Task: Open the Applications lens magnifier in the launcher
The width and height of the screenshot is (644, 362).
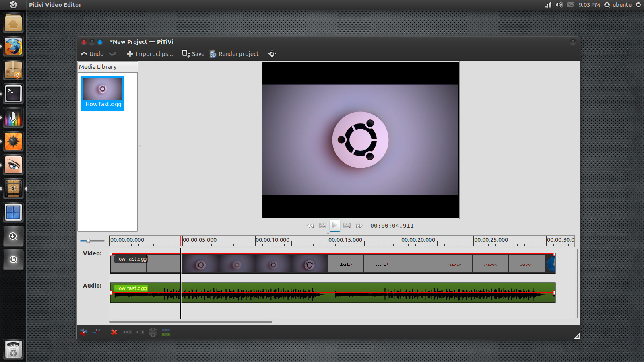Action: click(x=13, y=236)
